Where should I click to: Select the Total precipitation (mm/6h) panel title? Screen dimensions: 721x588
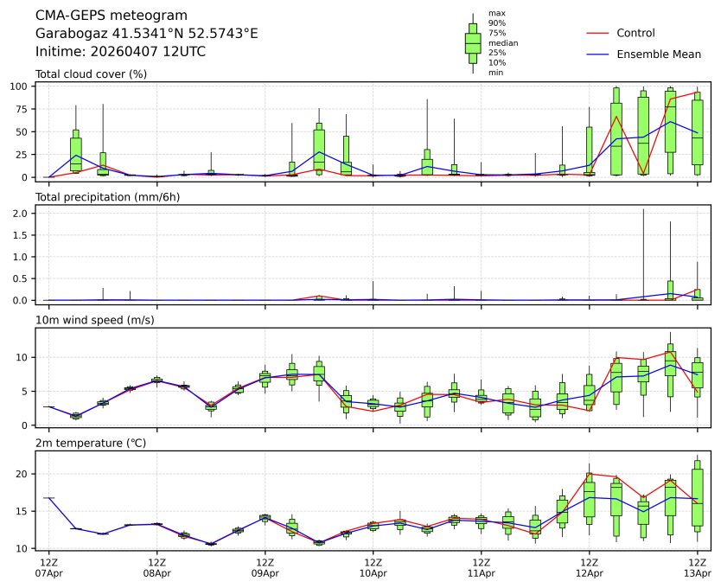(x=102, y=197)
